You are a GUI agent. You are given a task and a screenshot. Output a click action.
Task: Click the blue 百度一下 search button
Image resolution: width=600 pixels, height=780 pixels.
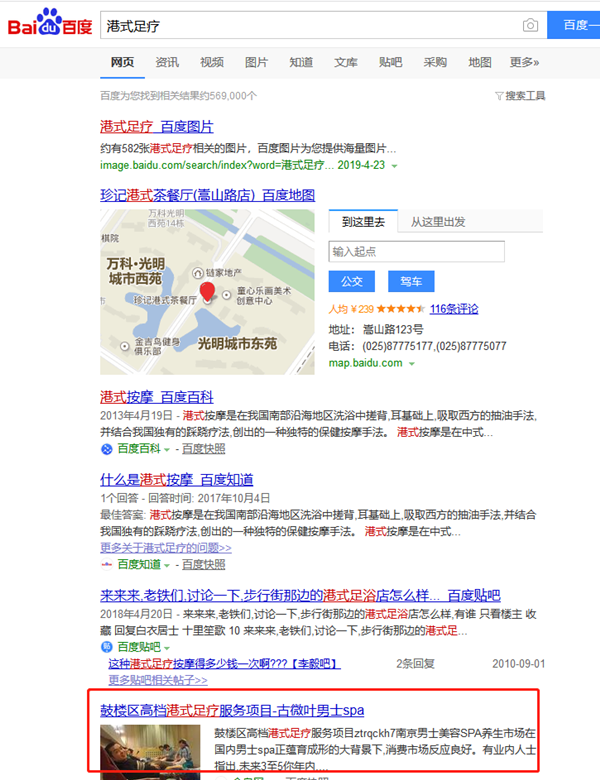point(574,25)
